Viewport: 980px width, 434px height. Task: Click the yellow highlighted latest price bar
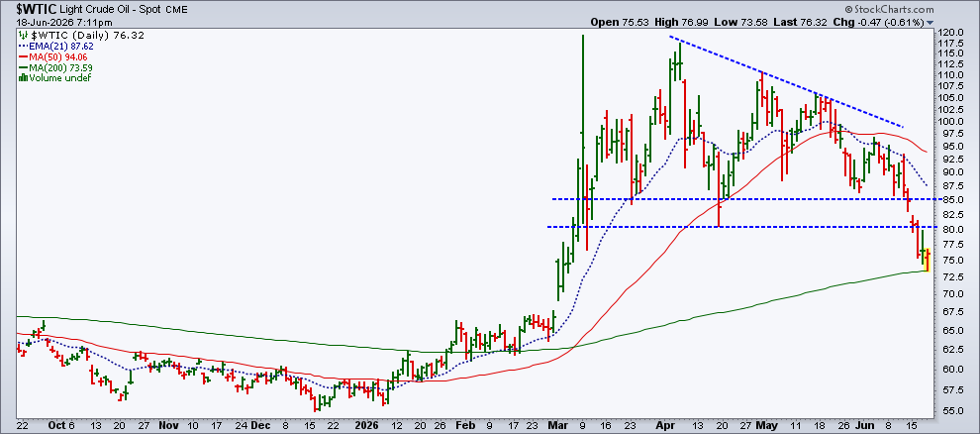point(927,260)
